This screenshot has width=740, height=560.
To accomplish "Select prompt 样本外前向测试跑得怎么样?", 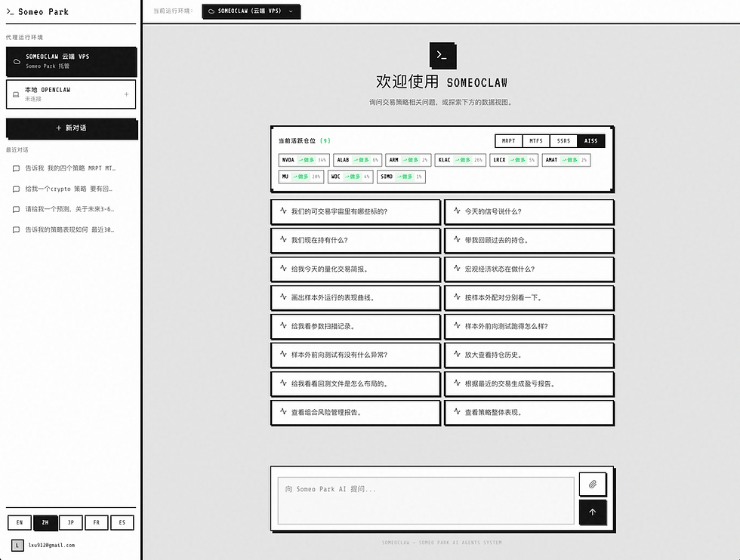I will click(529, 327).
